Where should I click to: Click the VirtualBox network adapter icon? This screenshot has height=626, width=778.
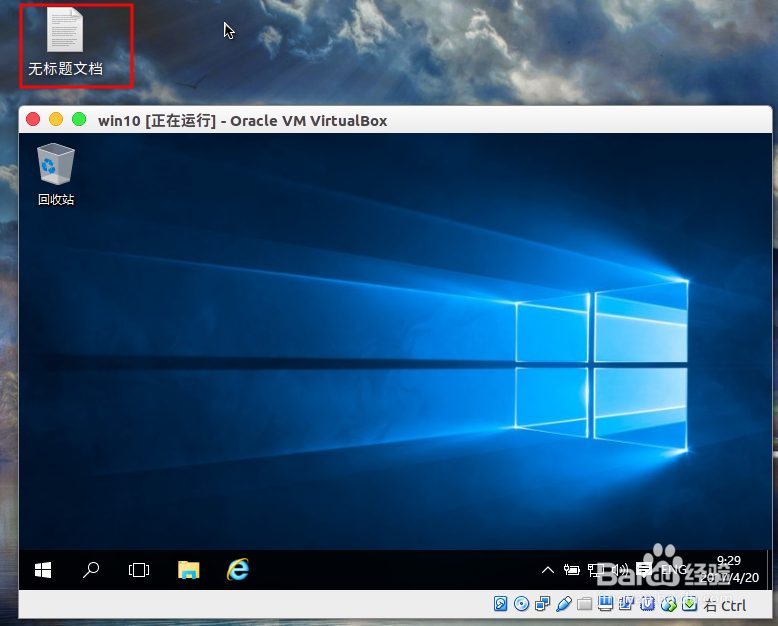543,604
